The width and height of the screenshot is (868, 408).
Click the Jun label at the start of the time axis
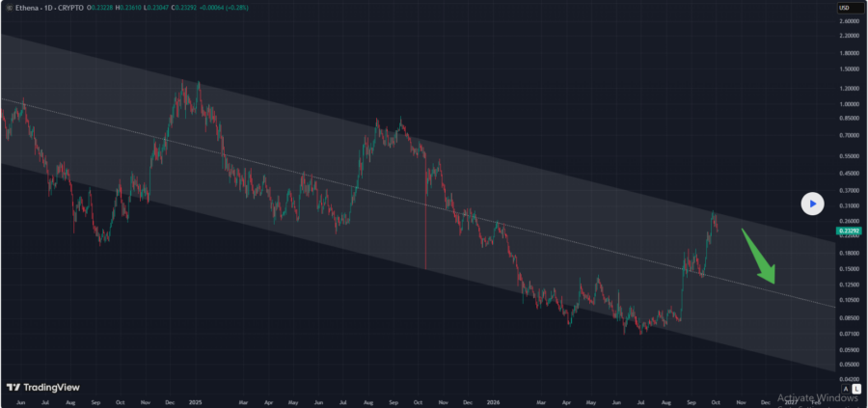(x=20, y=402)
